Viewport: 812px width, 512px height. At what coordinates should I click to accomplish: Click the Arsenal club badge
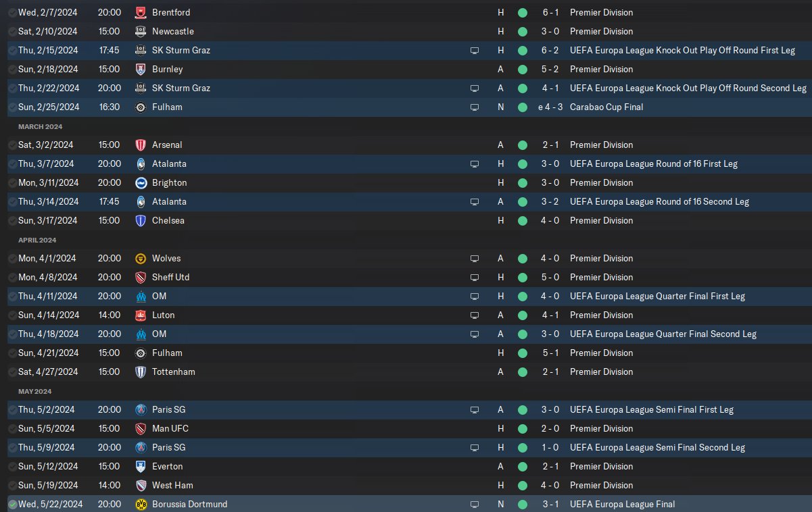pos(141,145)
